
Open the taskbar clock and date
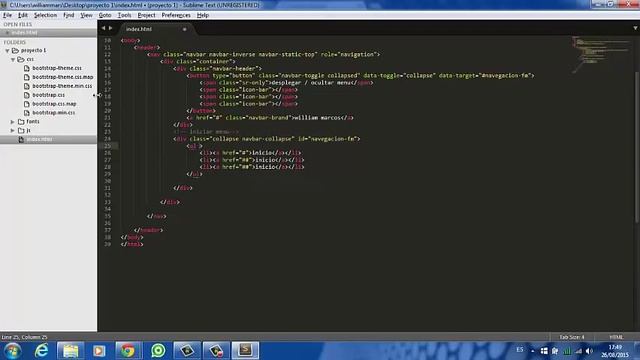coord(615,351)
